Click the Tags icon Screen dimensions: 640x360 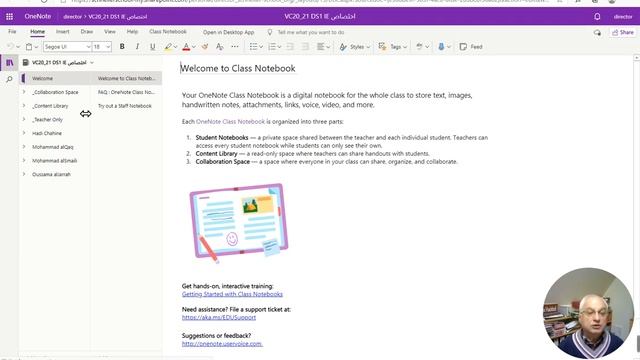[x=382, y=47]
